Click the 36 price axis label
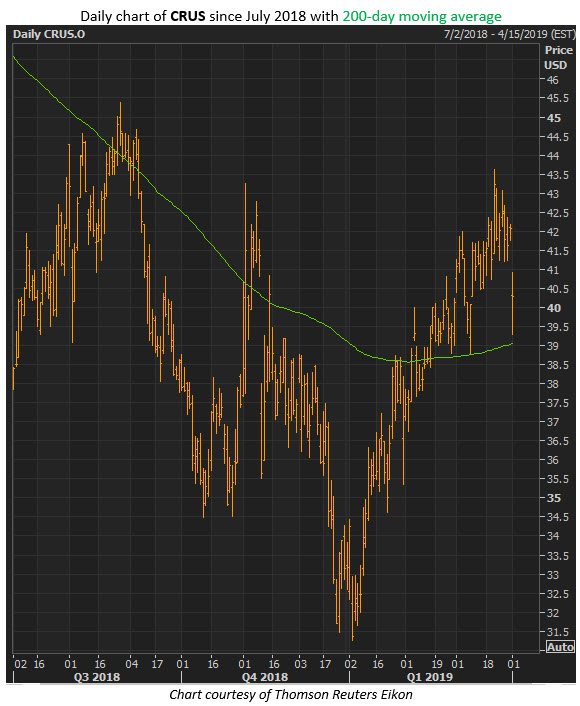This screenshot has height=706, width=580. (553, 460)
